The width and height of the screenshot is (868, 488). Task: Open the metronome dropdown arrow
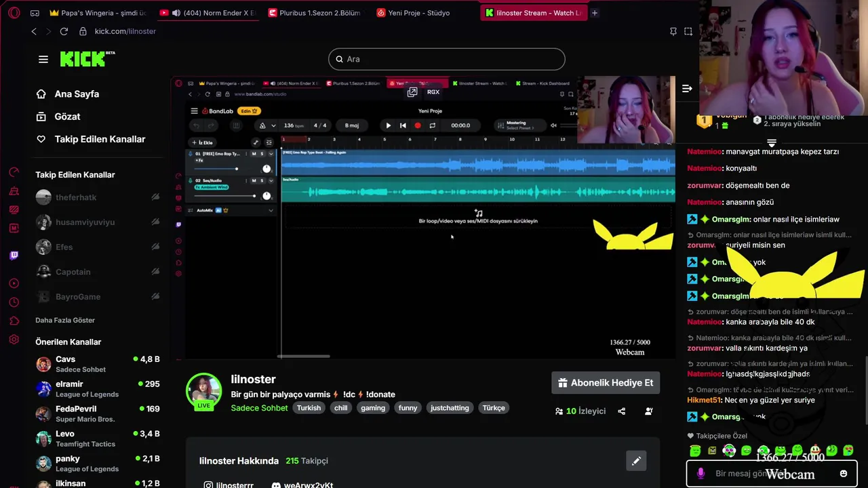click(273, 125)
